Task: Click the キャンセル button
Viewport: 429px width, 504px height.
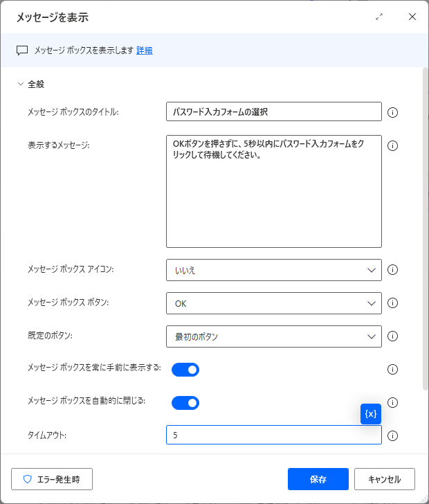Action: pos(385,479)
